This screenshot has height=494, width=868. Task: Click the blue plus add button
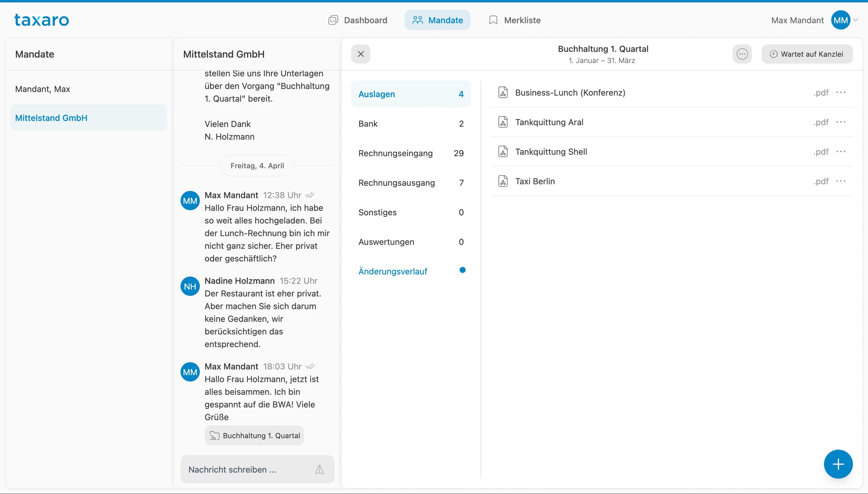(838, 464)
